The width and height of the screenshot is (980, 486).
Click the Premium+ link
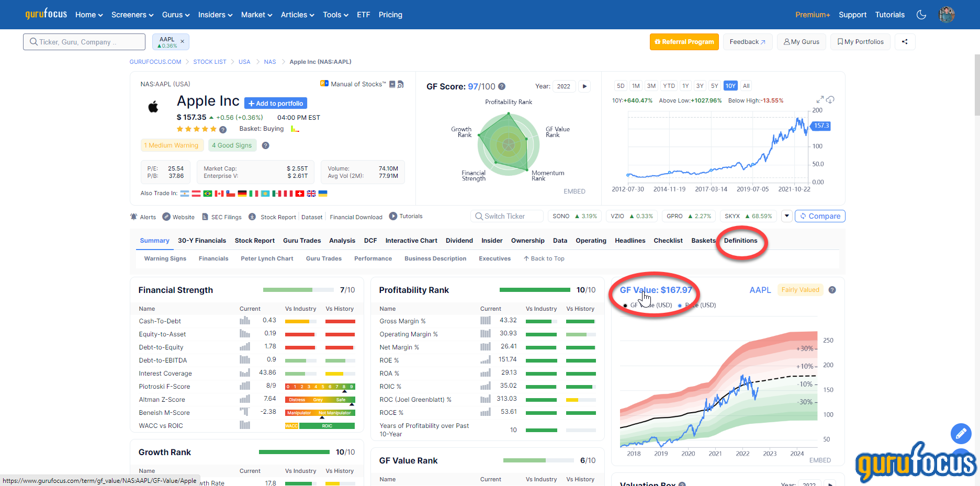813,15
